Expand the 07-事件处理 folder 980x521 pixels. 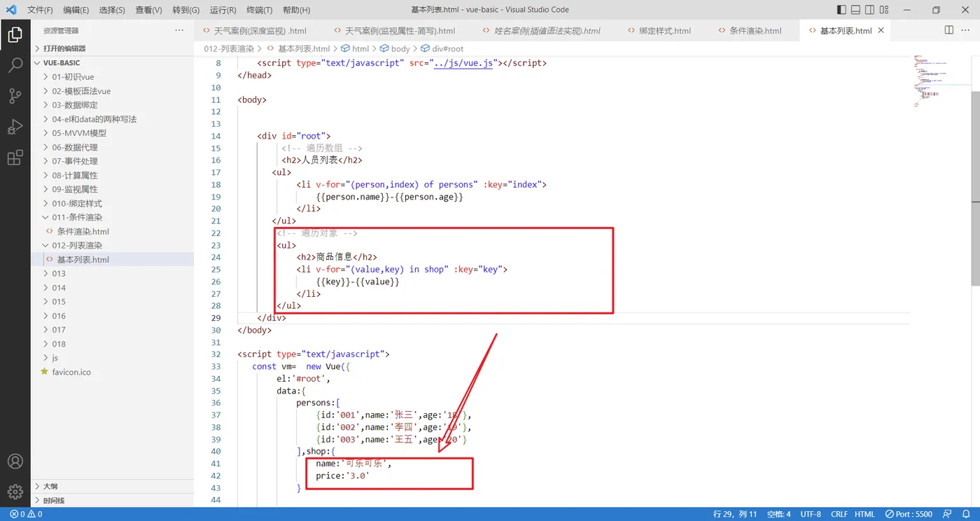112,161
